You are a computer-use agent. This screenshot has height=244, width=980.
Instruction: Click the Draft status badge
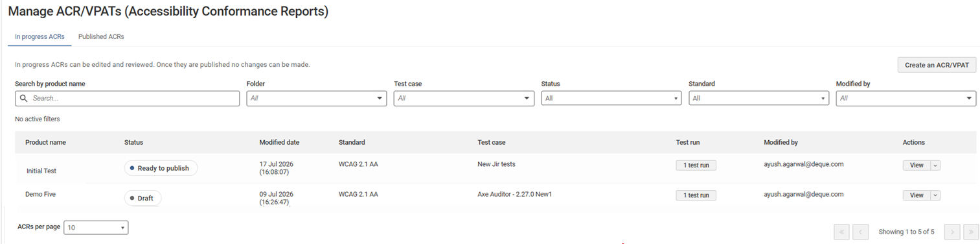pos(142,198)
